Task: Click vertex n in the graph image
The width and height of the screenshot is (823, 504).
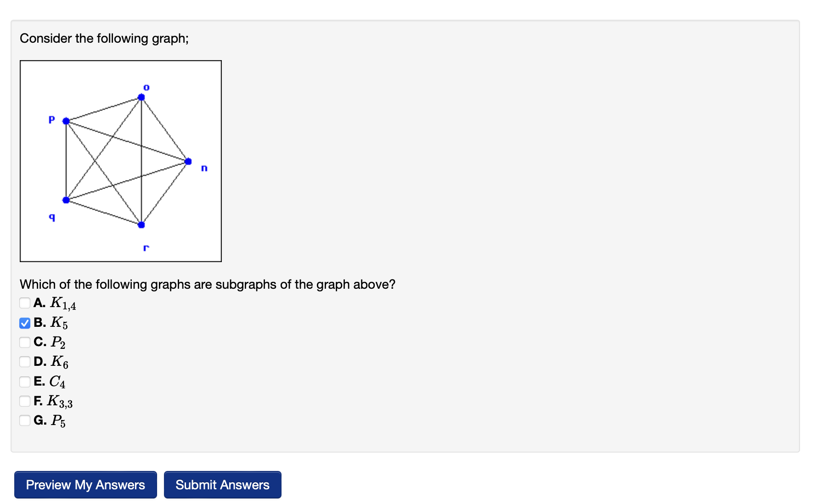Action: coord(187,162)
